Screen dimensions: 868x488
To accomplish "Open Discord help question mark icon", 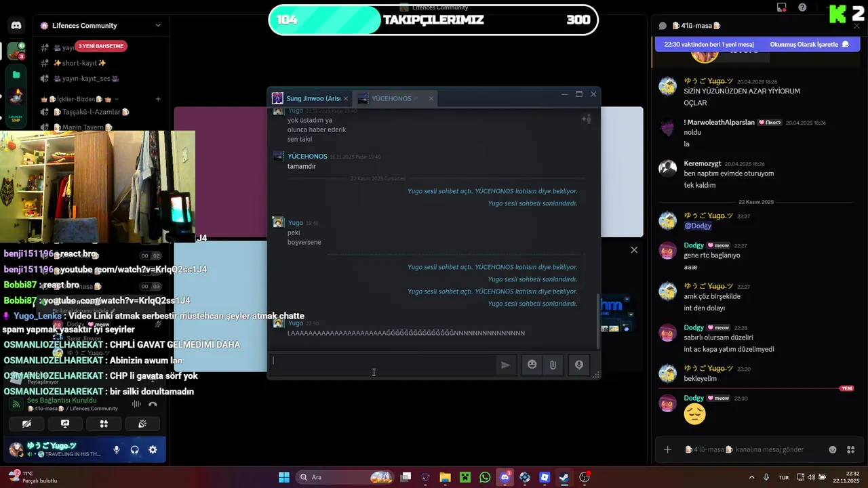I will coord(802,7).
